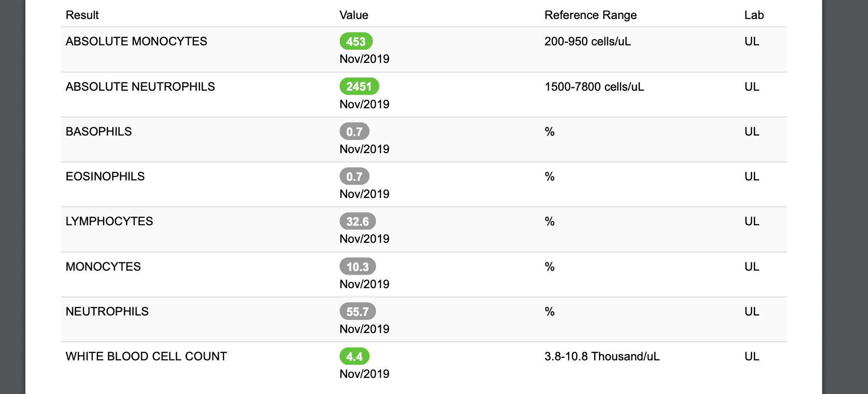Click the UL lab cell for ABSOLUTE MONOCYTES
This screenshot has width=868, height=394.
click(752, 41)
